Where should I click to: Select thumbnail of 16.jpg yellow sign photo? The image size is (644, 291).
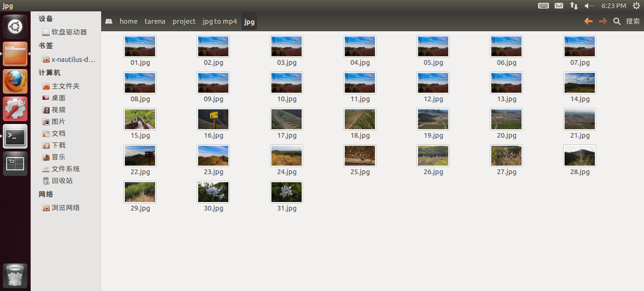(213, 119)
